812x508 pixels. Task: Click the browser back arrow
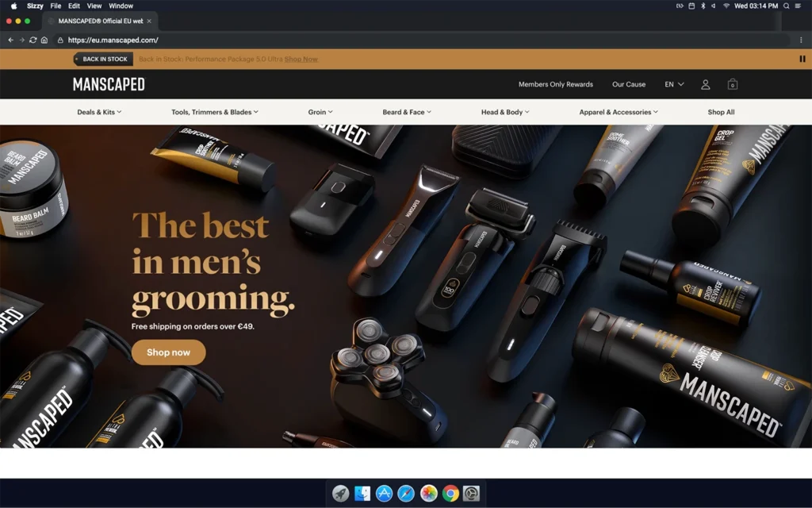tap(10, 40)
